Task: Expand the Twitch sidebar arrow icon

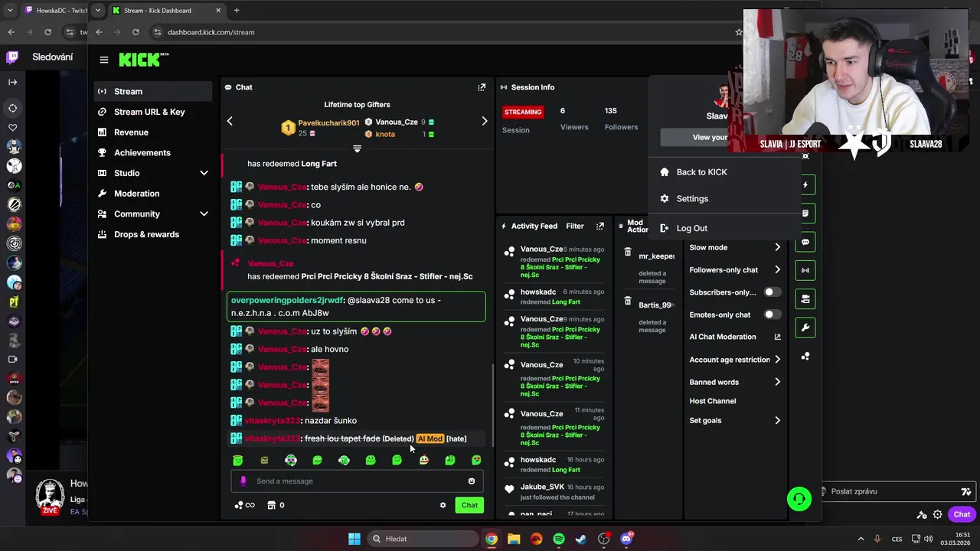Action: tap(12, 82)
